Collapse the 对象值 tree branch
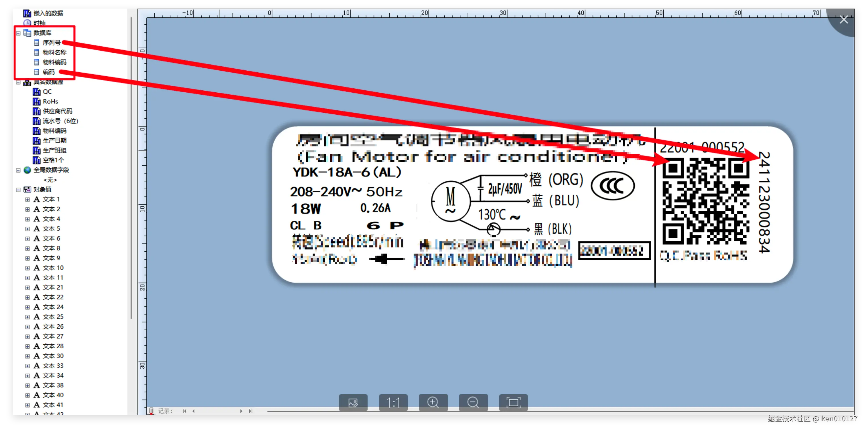 tap(18, 189)
